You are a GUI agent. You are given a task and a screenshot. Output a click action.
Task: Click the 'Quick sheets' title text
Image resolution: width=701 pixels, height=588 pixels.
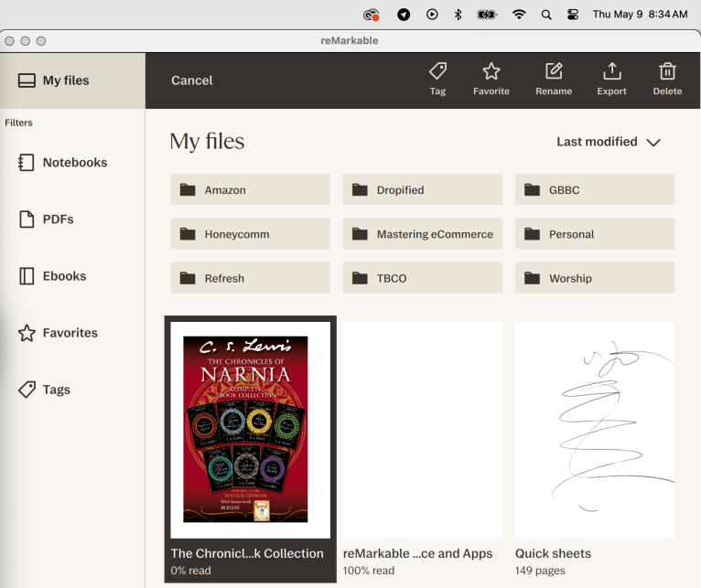pyautogui.click(x=553, y=553)
